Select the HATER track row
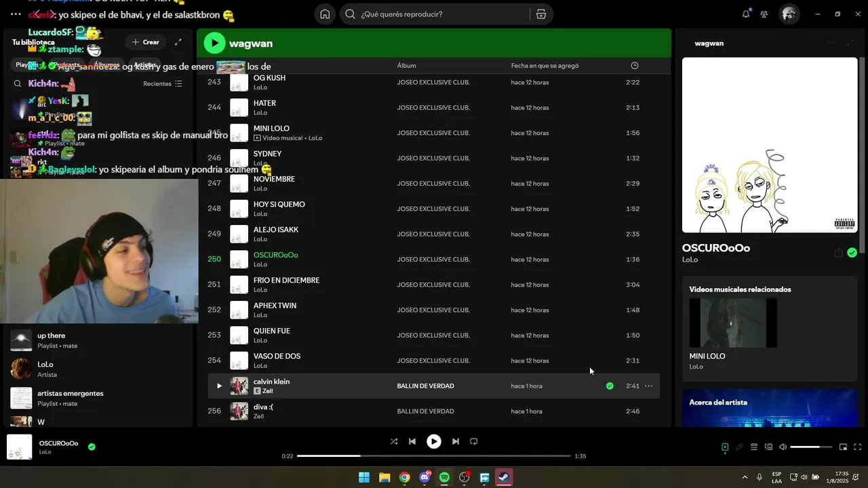 coord(433,107)
